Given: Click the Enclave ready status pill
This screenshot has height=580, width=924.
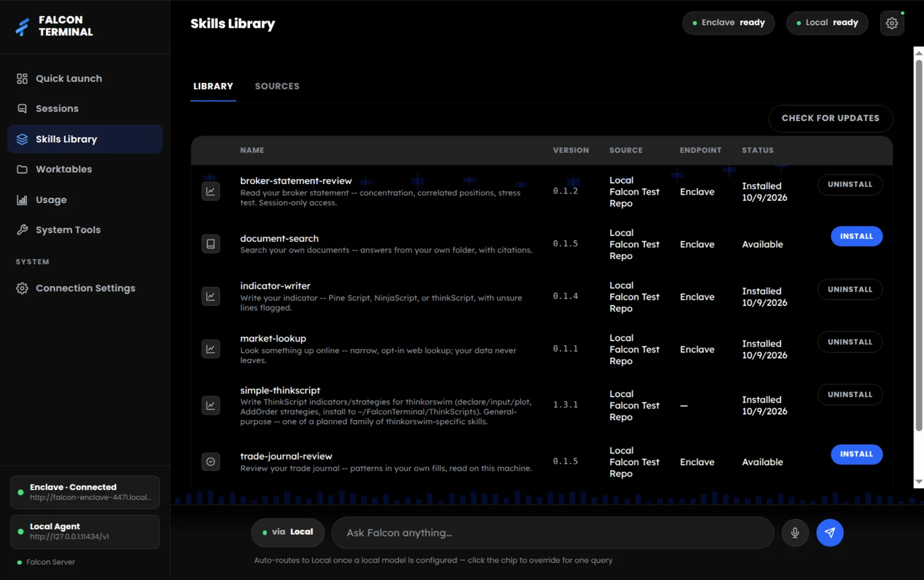Looking at the screenshot, I should (728, 23).
